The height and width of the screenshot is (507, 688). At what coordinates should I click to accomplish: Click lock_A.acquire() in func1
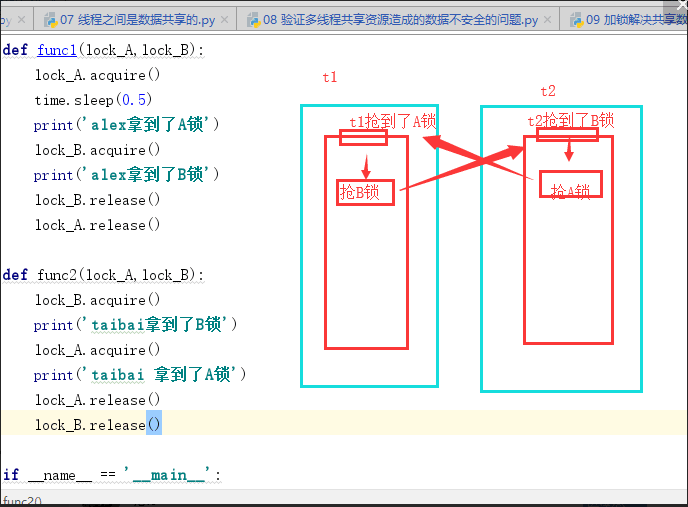97,75
